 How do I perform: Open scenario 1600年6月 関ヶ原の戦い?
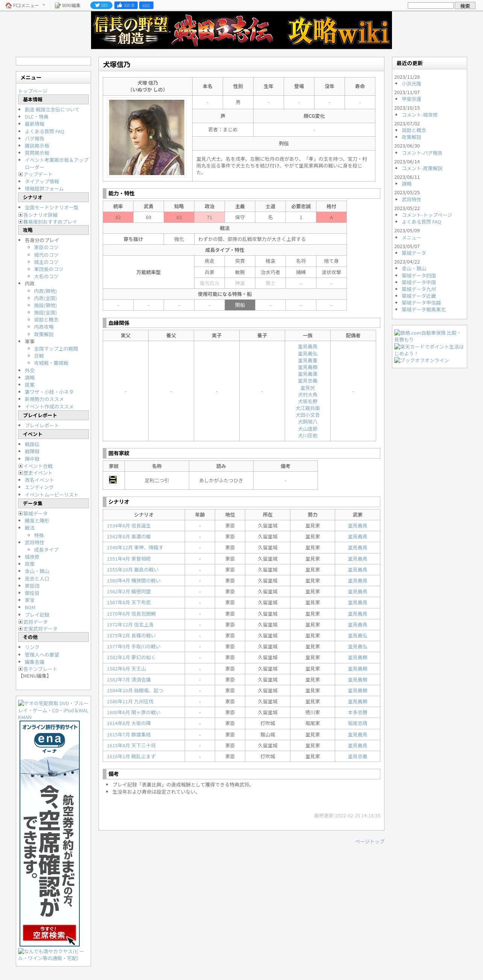tap(134, 712)
